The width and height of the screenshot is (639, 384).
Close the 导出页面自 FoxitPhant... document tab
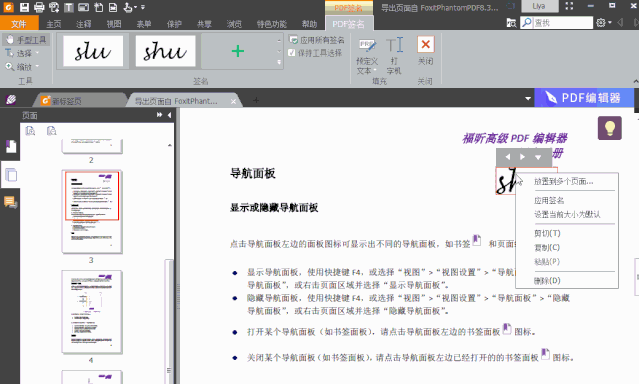click(x=233, y=101)
